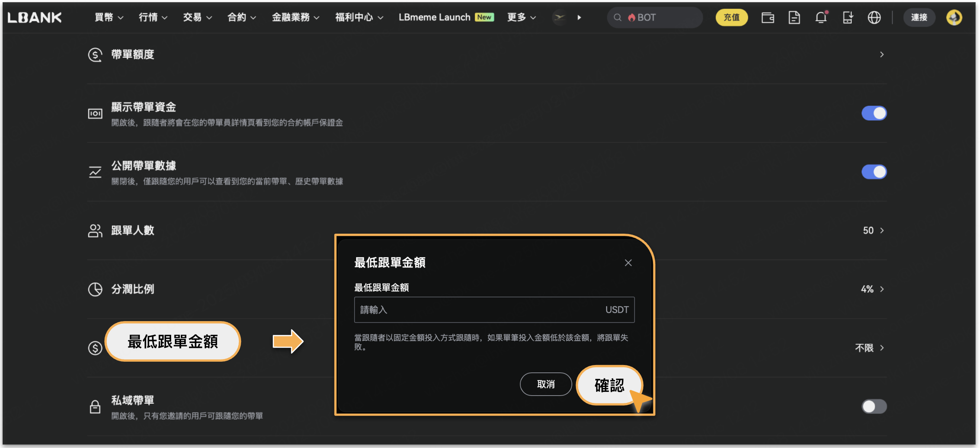Open the 不限 minimum amount setting

tap(869, 348)
